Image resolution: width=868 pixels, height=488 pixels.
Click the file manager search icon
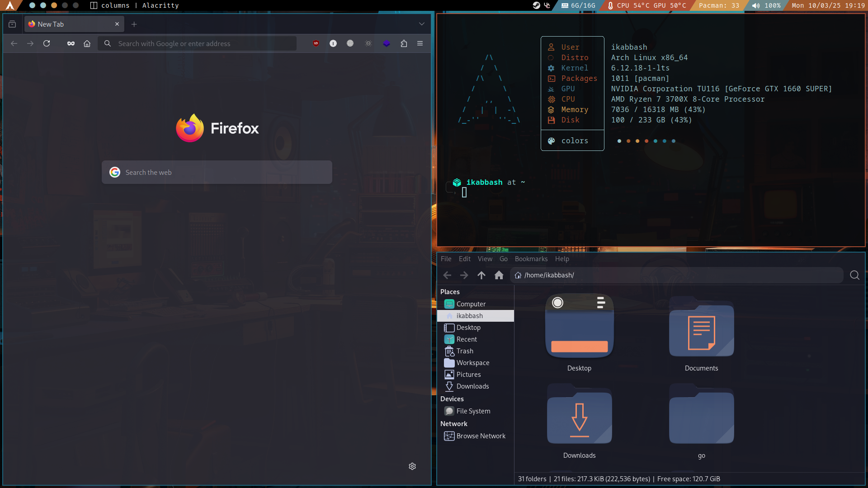pyautogui.click(x=854, y=275)
